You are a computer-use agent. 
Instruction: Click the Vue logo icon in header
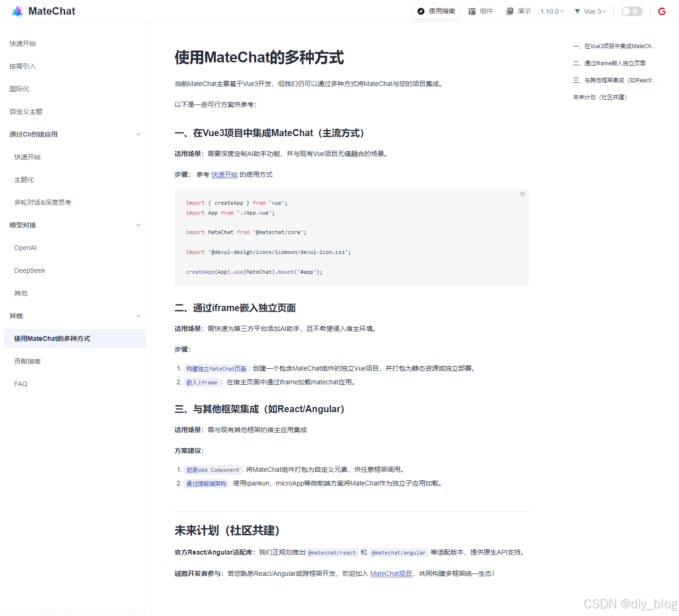(x=577, y=11)
